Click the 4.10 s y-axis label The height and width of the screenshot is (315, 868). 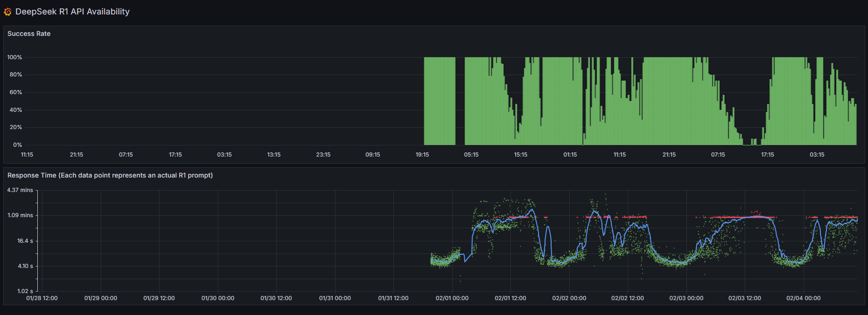26,266
